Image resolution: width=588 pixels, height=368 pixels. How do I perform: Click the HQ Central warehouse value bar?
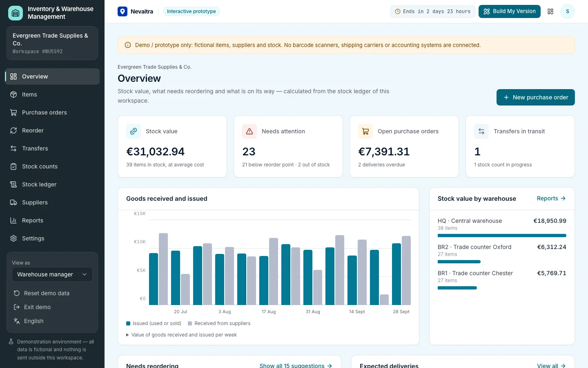pyautogui.click(x=502, y=236)
